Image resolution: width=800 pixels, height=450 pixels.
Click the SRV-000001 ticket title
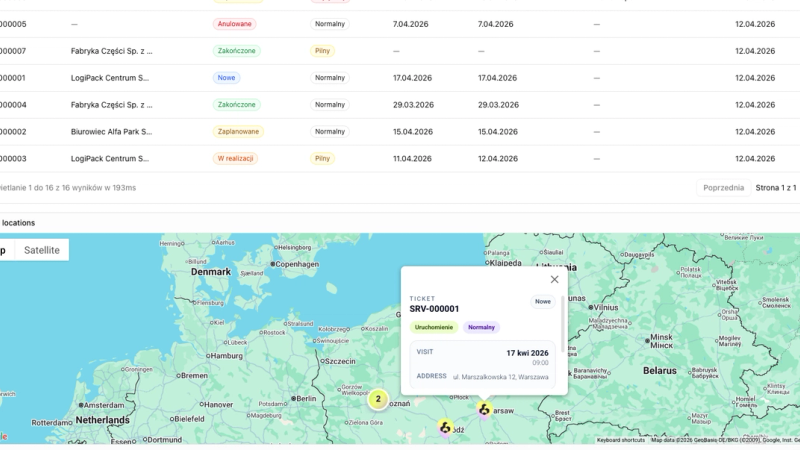(434, 309)
